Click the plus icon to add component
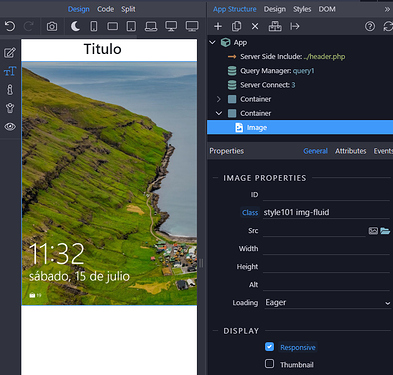This screenshot has width=393, height=375. pyautogui.click(x=218, y=26)
